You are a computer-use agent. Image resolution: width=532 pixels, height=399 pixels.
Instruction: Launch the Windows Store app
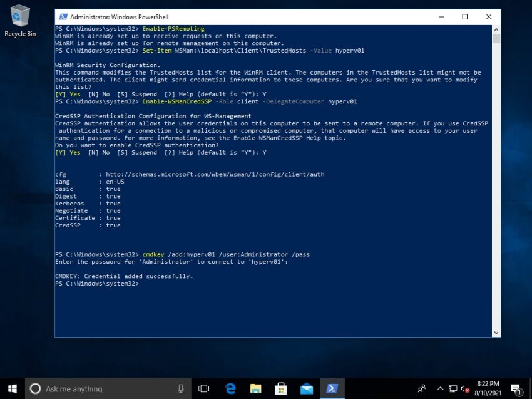tap(280, 388)
